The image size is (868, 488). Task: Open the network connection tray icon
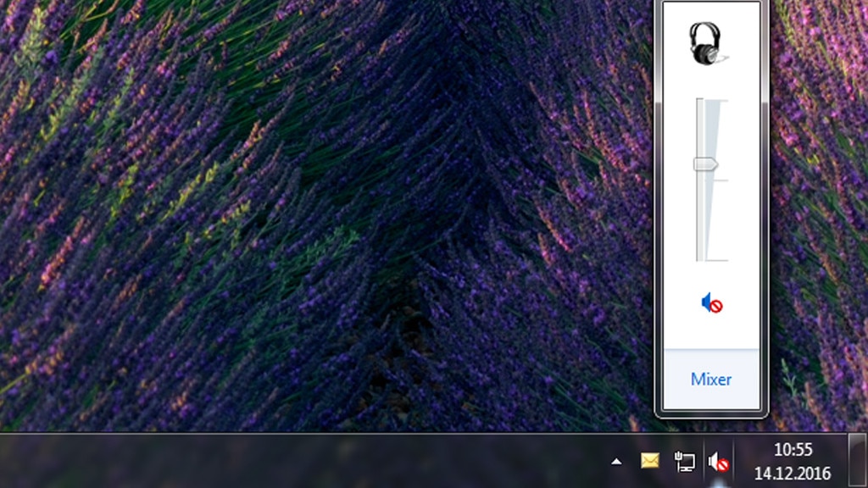[684, 462]
